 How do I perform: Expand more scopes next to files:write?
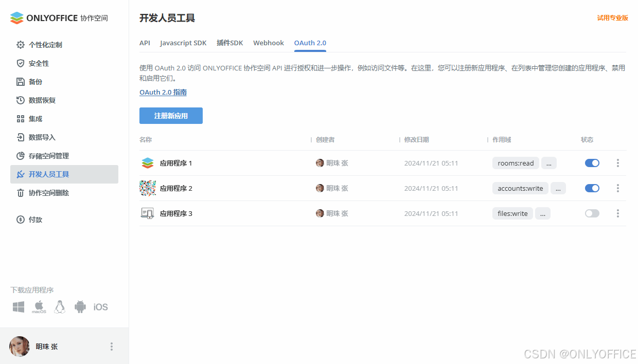[x=543, y=213]
